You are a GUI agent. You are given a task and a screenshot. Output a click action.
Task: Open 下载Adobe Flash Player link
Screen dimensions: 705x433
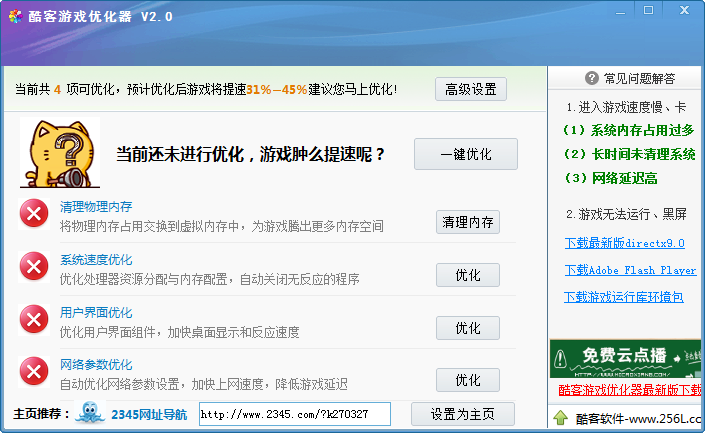coord(630,270)
